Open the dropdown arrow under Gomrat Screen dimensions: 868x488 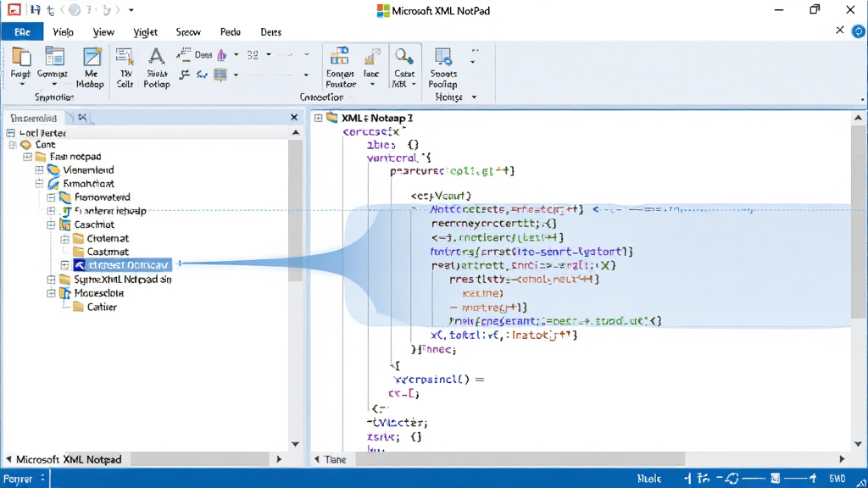[54, 84]
